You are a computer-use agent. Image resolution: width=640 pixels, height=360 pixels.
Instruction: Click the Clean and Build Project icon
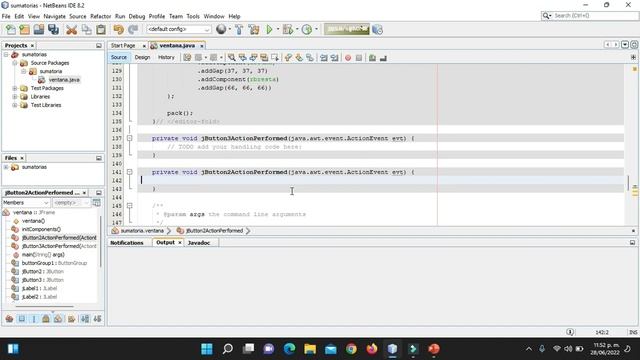click(254, 29)
